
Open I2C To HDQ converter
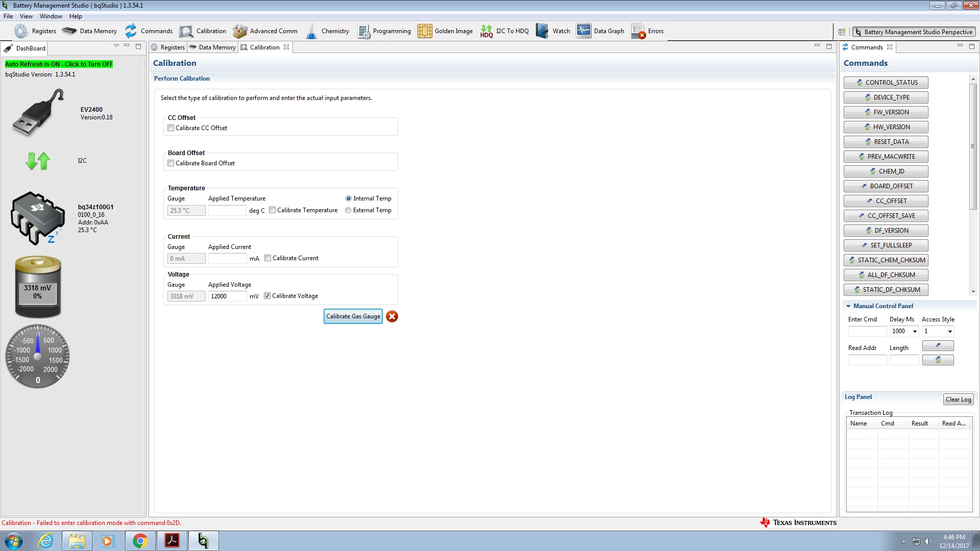tap(487, 31)
